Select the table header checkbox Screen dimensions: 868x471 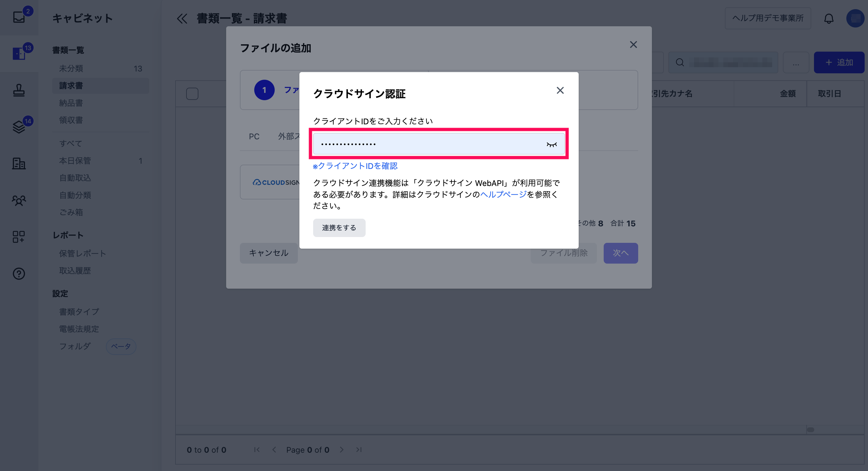click(x=192, y=94)
